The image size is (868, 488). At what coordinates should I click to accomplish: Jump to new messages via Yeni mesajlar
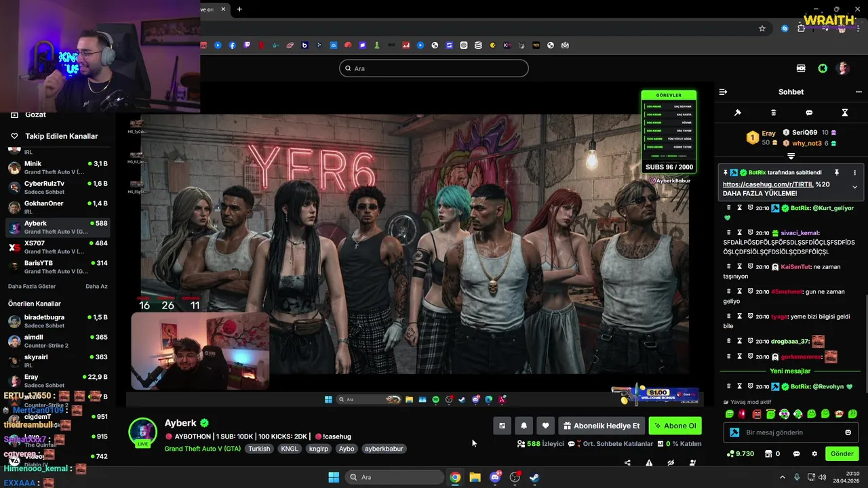click(790, 371)
